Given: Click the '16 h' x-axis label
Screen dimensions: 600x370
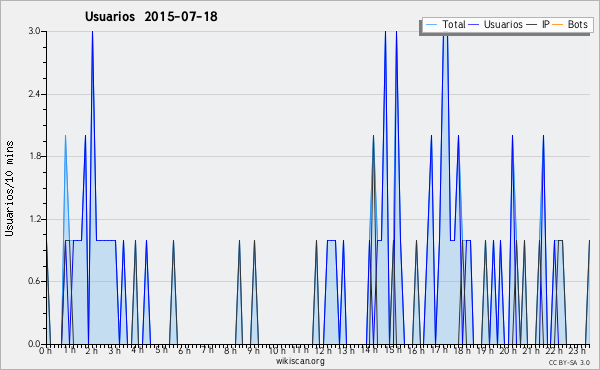Looking at the screenshot, I should tap(416, 351).
